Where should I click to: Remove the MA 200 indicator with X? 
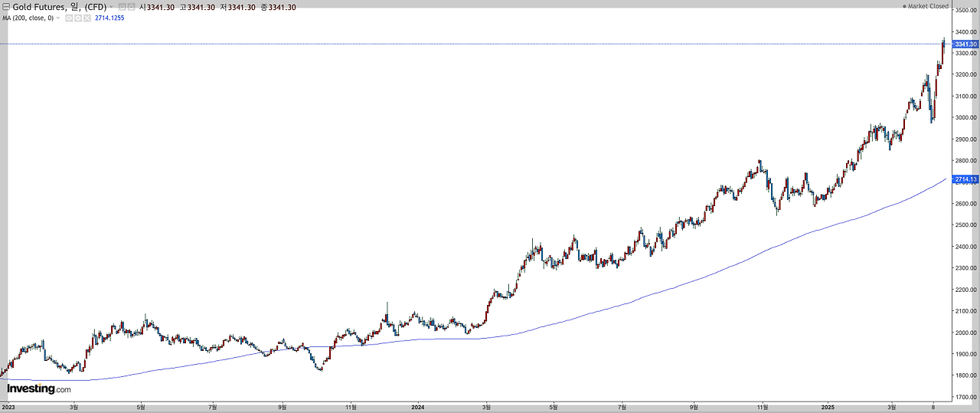(87, 18)
